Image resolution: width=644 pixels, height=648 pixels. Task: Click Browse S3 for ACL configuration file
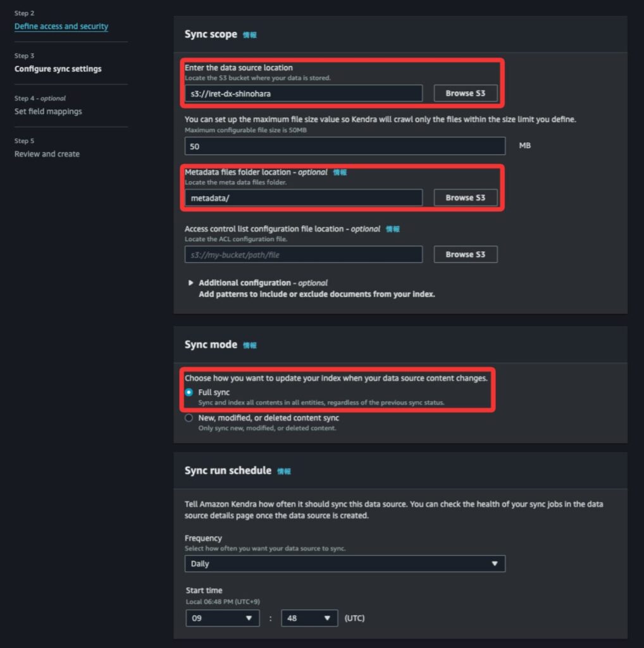(x=465, y=254)
